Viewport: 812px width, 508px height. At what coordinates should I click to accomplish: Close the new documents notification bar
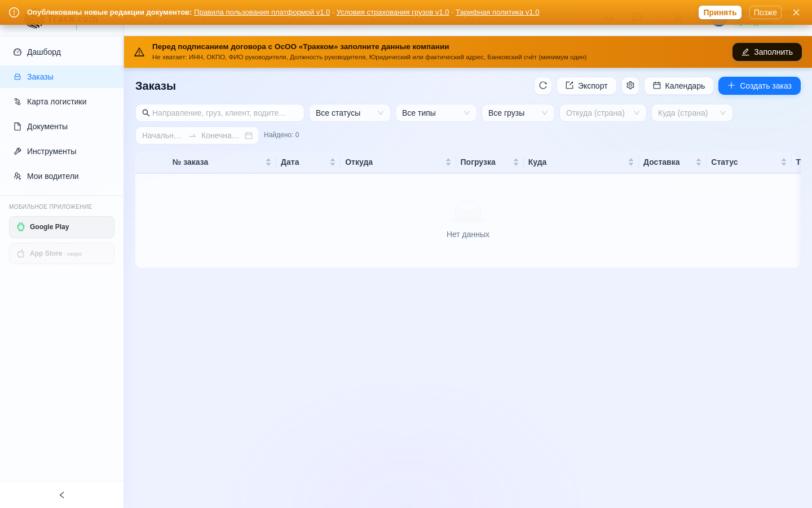click(x=796, y=12)
